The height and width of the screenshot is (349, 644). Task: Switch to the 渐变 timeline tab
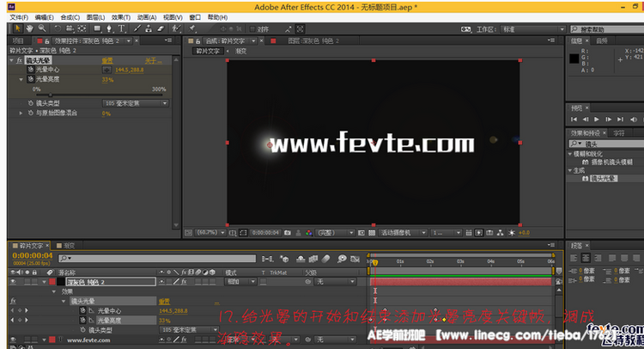(x=69, y=245)
